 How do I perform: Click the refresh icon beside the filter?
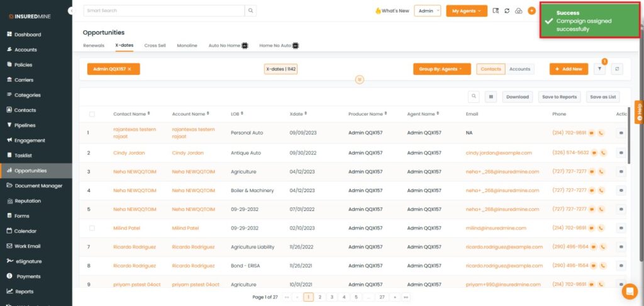tap(617, 69)
